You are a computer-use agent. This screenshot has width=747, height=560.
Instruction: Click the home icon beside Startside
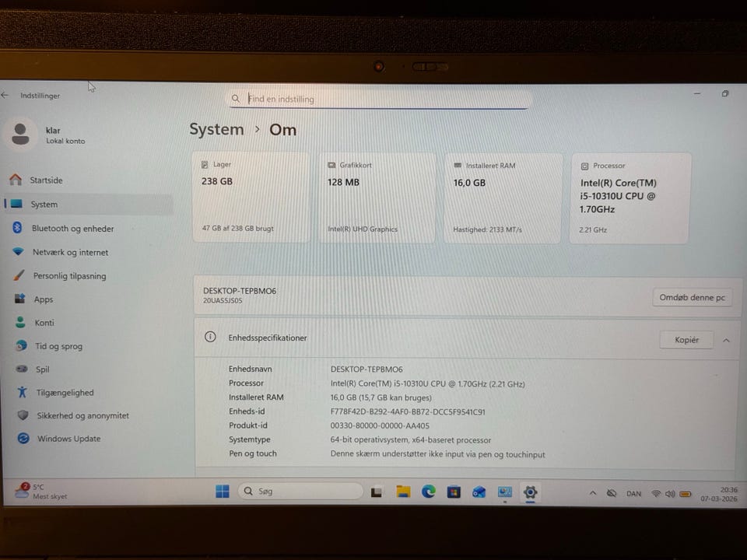16,180
